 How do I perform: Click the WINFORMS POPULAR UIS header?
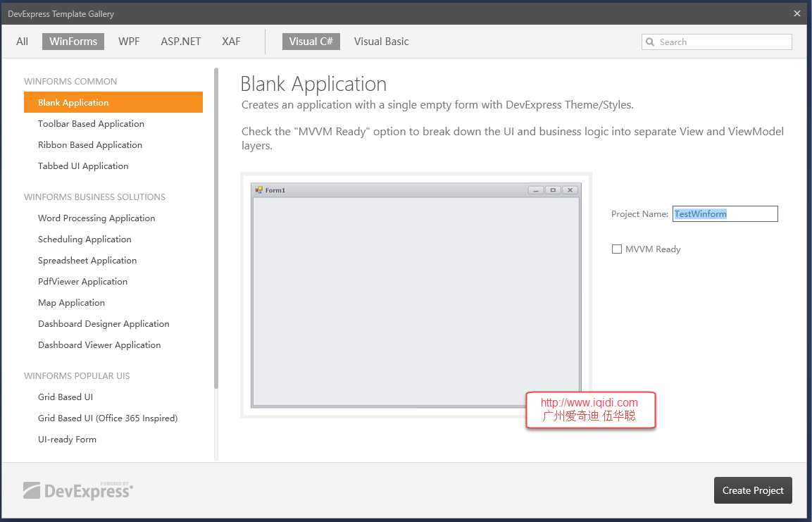[77, 376]
